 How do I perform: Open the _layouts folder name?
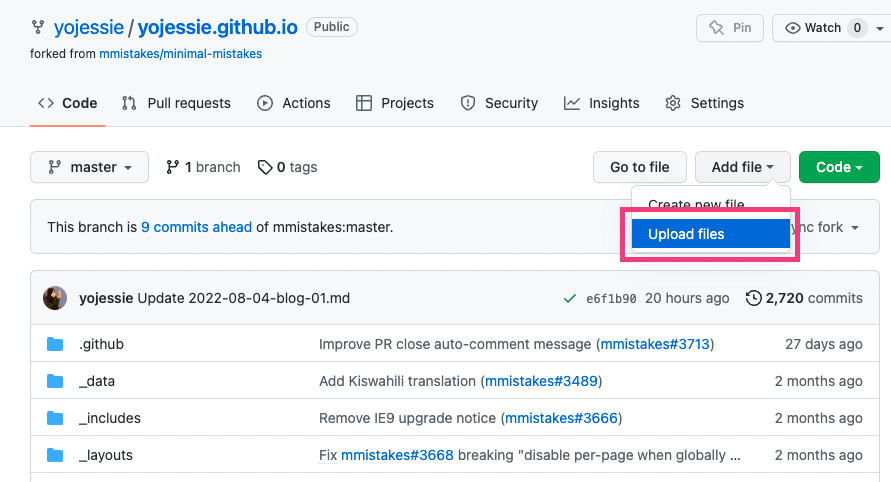[x=106, y=455]
